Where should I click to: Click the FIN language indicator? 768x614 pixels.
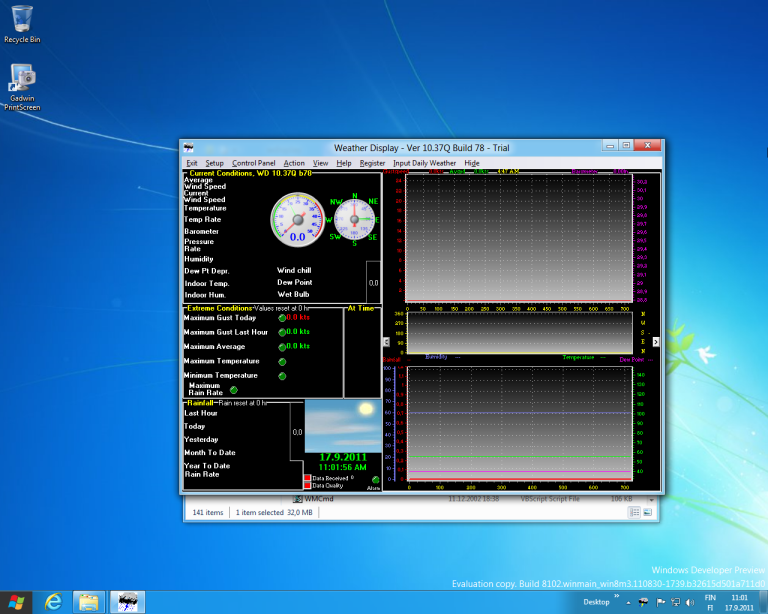pyautogui.click(x=710, y=598)
